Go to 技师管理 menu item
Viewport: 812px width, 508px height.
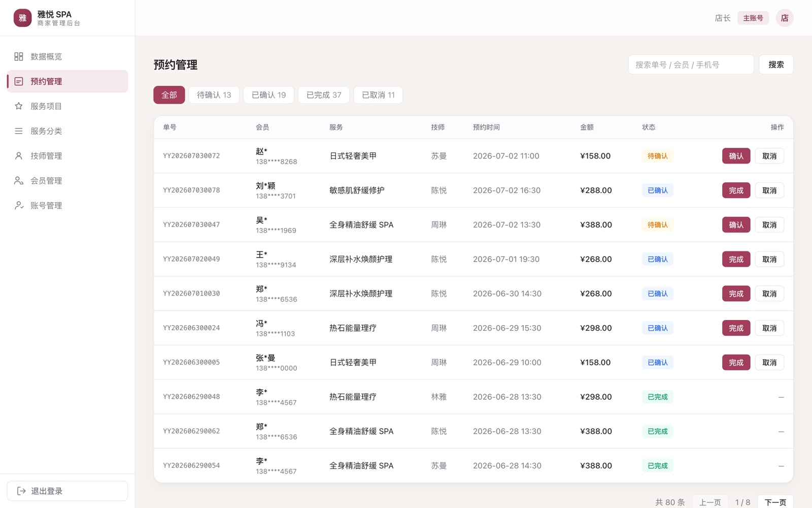67,156
